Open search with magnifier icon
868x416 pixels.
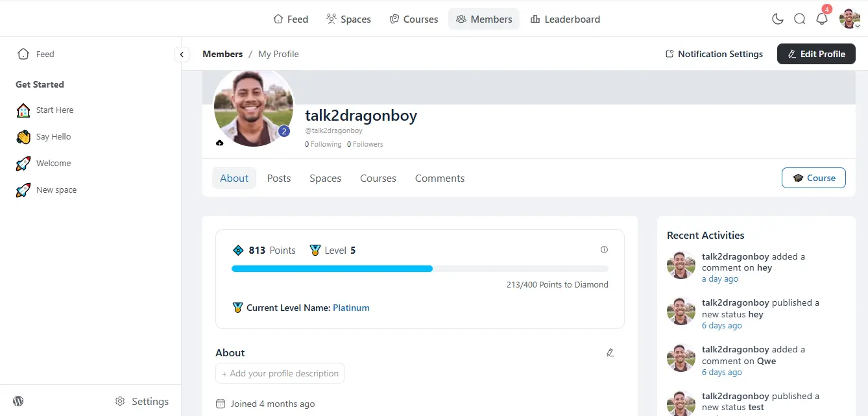(800, 19)
